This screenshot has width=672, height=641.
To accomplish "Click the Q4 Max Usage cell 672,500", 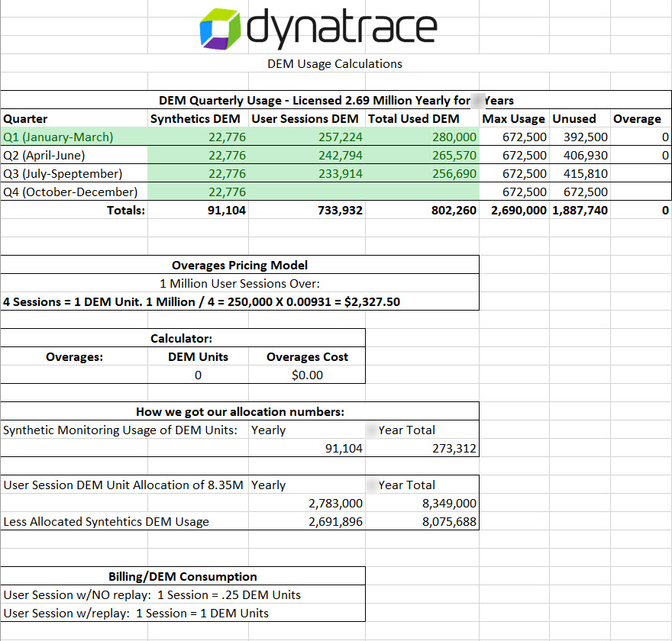I will (525, 192).
